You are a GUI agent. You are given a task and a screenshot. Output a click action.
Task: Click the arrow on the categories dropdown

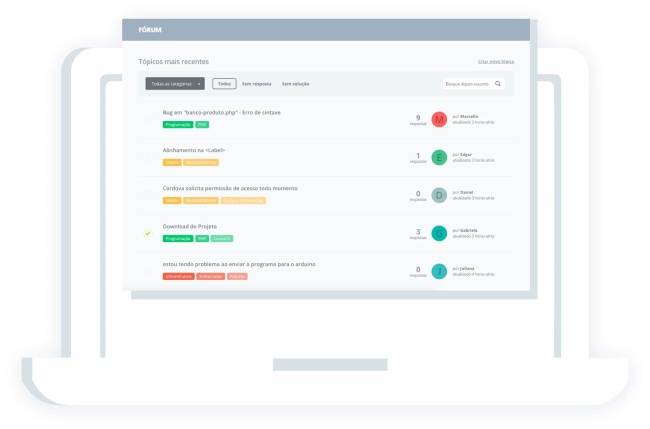coord(199,84)
